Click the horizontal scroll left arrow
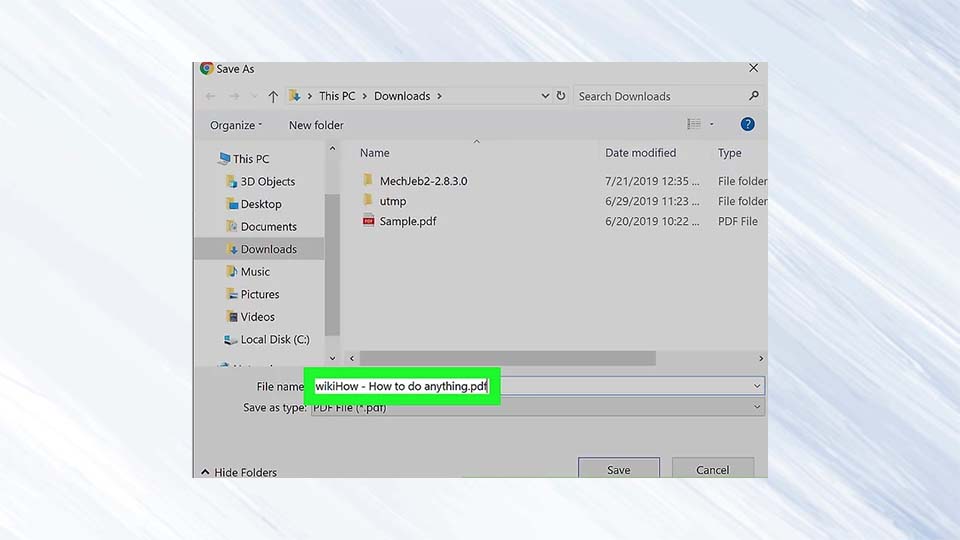Screen dimensions: 960x540 pyautogui.click(x=351, y=358)
